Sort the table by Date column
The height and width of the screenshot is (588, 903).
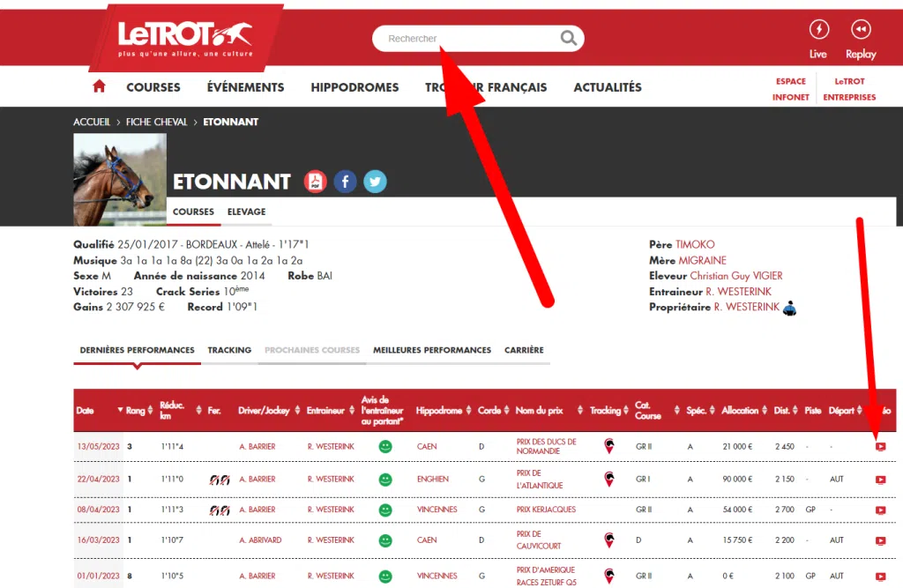(x=100, y=411)
